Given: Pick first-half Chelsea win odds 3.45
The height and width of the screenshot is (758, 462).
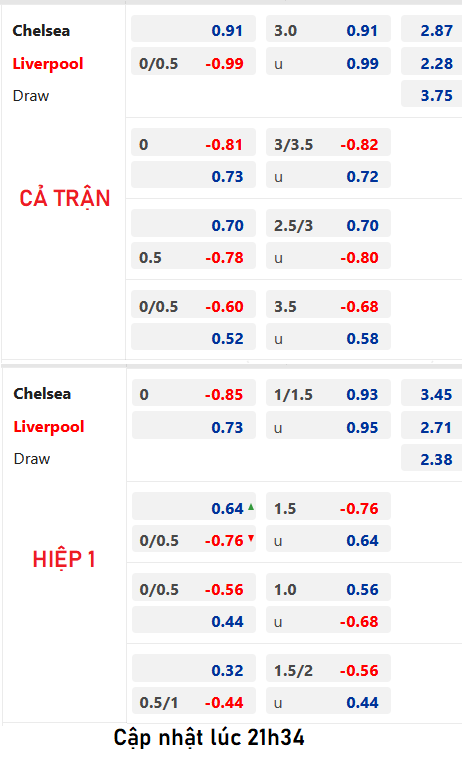Looking at the screenshot, I should (x=432, y=394).
